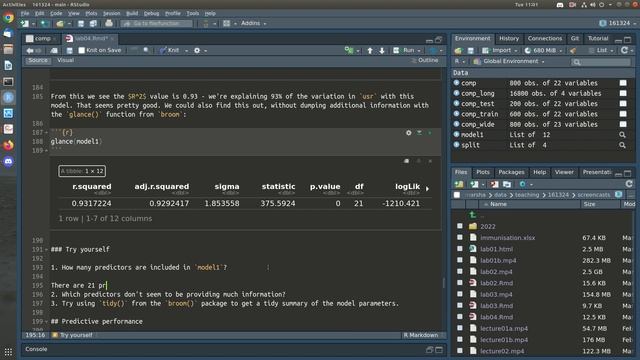Viewport: 640px width, 360px height.
Task: Go to next chunk with down arrow
Action: [382, 51]
